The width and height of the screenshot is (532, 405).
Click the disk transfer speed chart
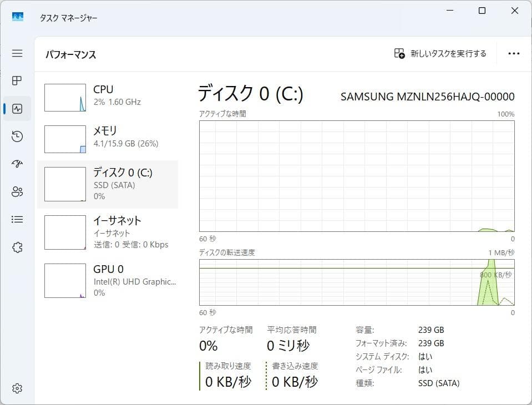tap(357, 283)
